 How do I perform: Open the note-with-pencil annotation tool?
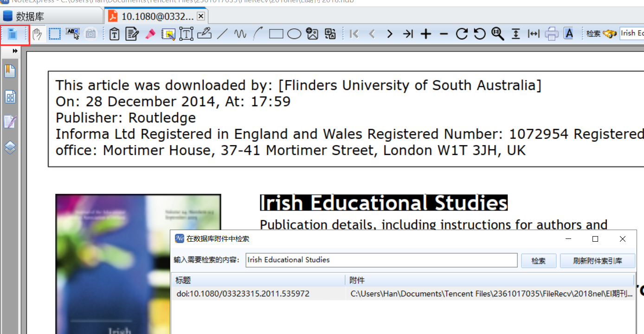132,34
